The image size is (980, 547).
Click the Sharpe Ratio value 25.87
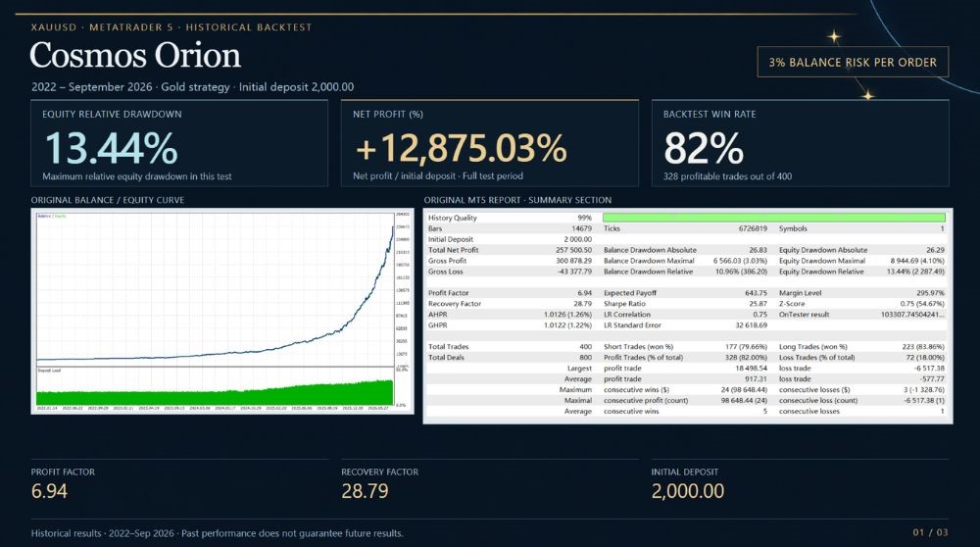point(758,304)
